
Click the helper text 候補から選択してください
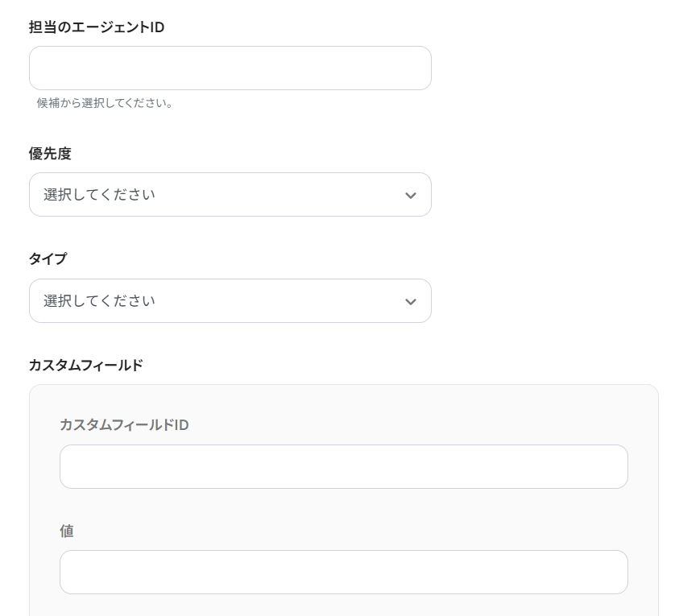(105, 103)
